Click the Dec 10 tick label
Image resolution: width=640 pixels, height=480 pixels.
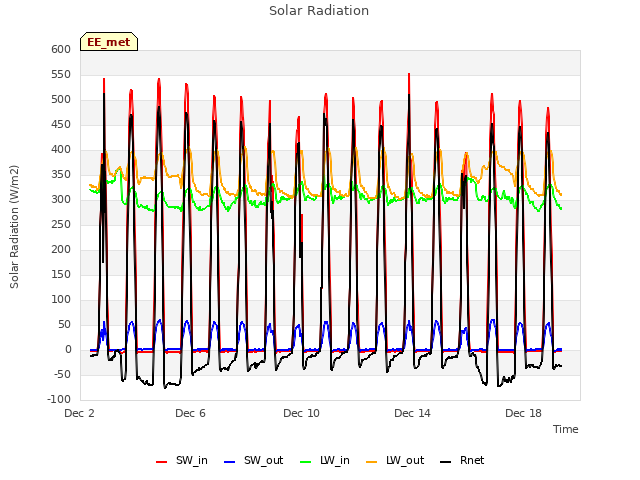coord(301,413)
